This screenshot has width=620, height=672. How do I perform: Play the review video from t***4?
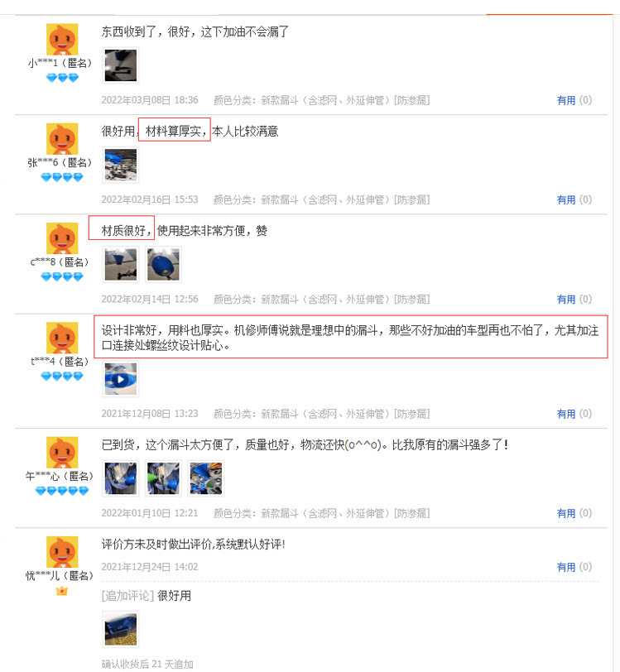click(121, 379)
